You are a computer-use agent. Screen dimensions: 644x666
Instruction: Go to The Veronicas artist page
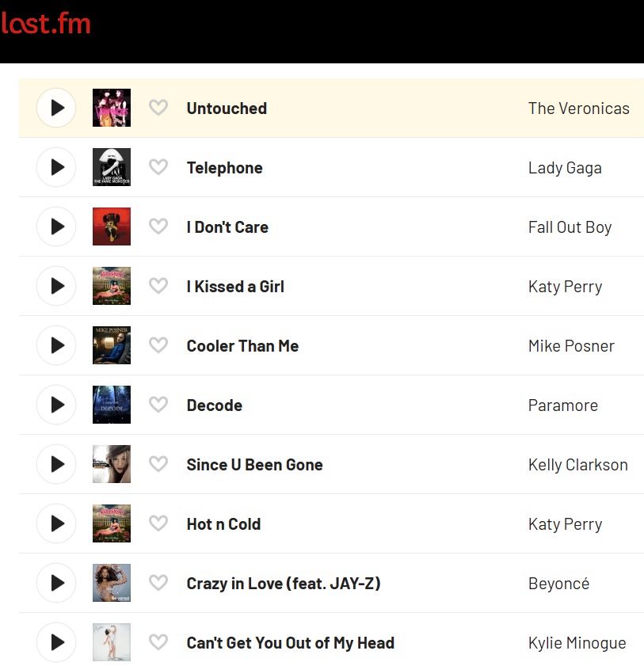pos(578,108)
